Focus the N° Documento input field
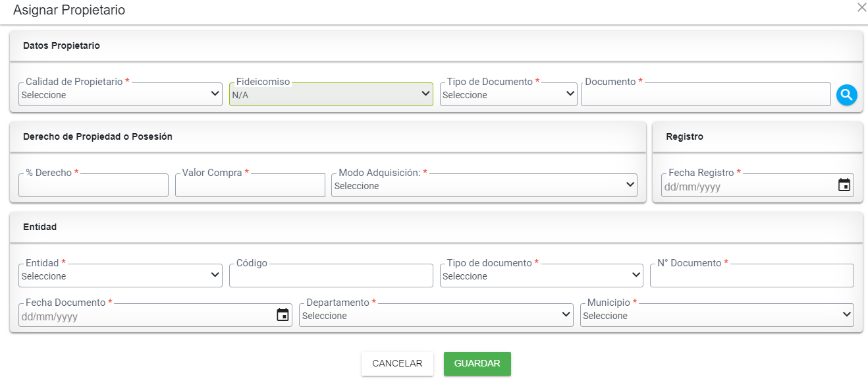The height and width of the screenshot is (381, 868). click(752, 276)
